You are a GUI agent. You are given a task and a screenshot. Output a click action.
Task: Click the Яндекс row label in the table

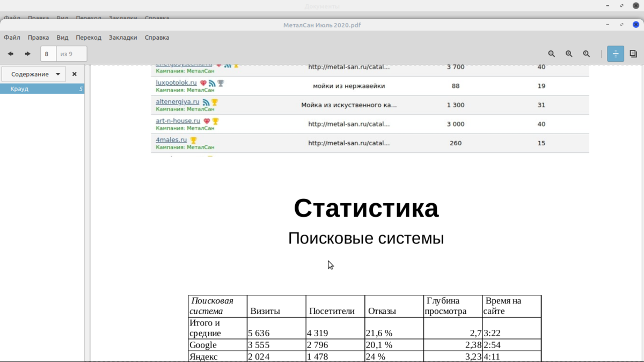pyautogui.click(x=203, y=357)
